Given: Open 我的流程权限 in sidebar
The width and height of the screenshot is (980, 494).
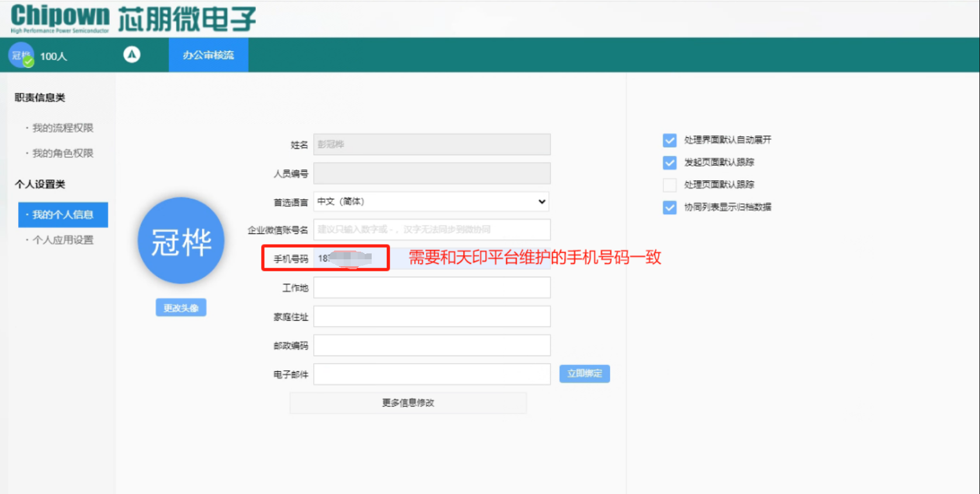Looking at the screenshot, I should [63, 128].
